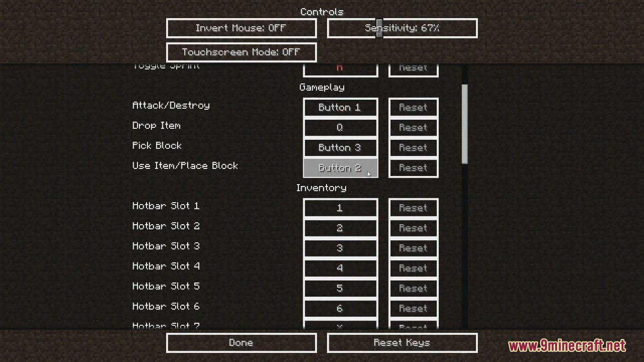Change the Drop Item key Q
Image resolution: width=644 pixels, height=362 pixels.
(340, 128)
